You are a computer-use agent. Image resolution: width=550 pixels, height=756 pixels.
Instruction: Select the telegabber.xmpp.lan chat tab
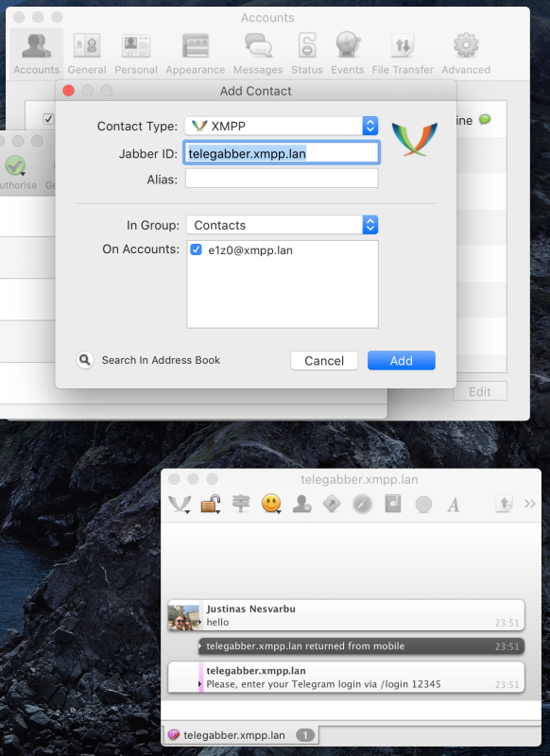click(x=241, y=735)
